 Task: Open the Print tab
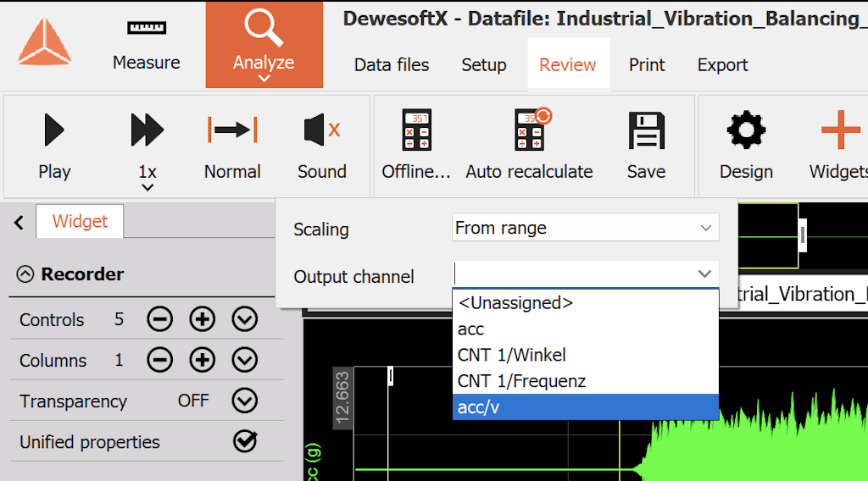(x=647, y=64)
